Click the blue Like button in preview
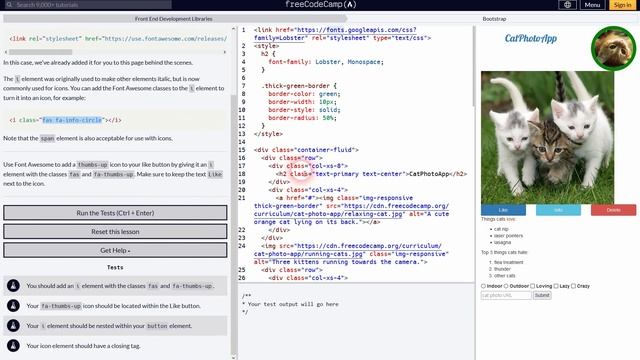The height and width of the screenshot is (360, 640). tap(503, 210)
